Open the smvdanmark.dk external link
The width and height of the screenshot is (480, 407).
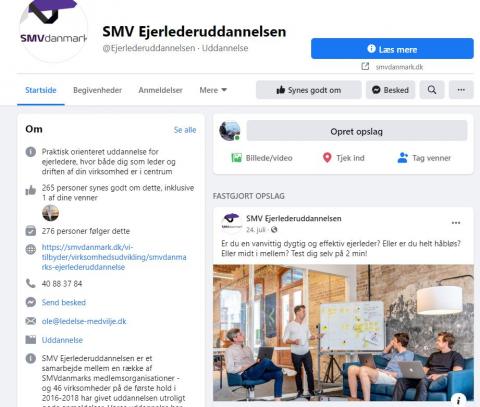tap(399, 67)
